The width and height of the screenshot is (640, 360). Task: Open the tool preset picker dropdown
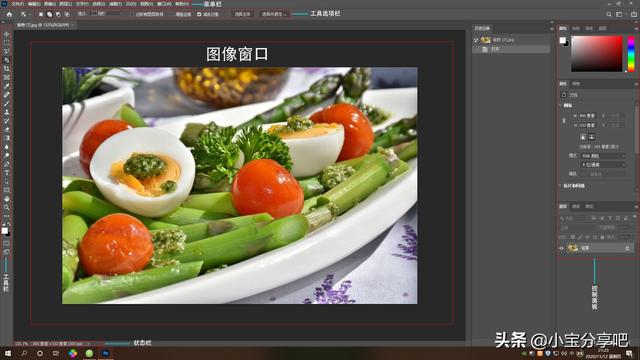[25, 14]
